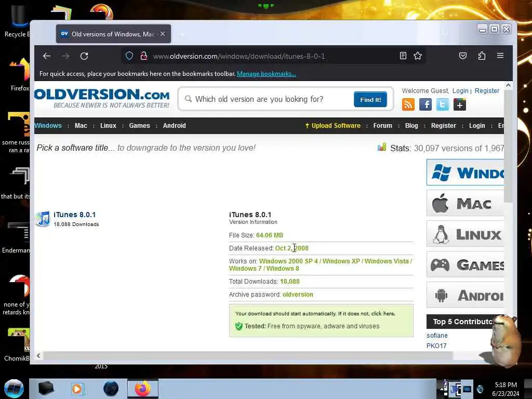Click the horizontal scrollbar left arrow
Screen dimensions: 532x399
click(38, 355)
